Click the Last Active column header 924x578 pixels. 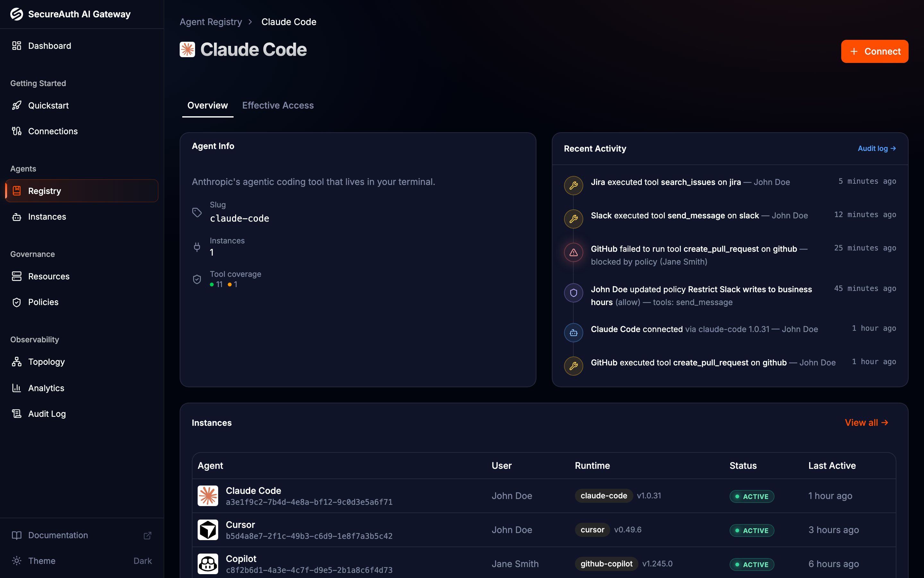pyautogui.click(x=832, y=466)
